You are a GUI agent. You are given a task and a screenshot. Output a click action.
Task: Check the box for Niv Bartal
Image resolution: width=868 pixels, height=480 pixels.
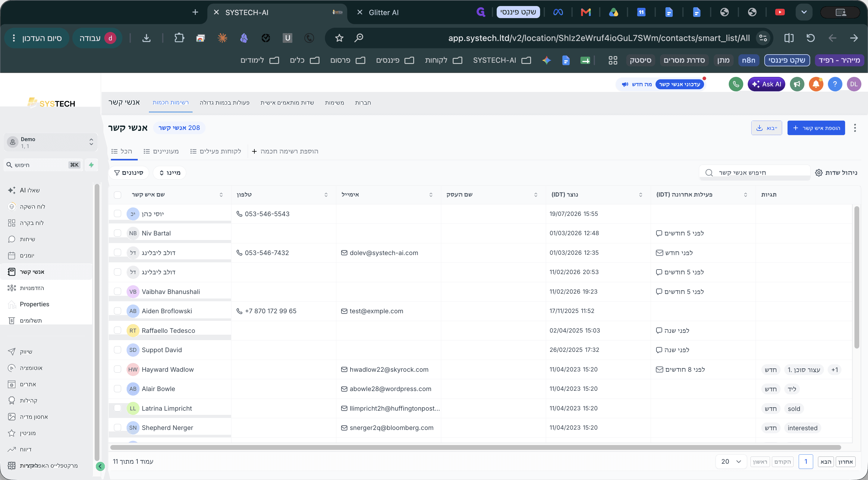pos(117,233)
